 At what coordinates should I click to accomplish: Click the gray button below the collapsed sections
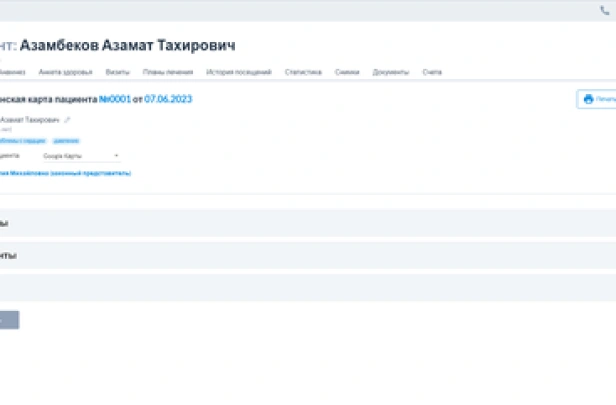pyautogui.click(x=8, y=320)
